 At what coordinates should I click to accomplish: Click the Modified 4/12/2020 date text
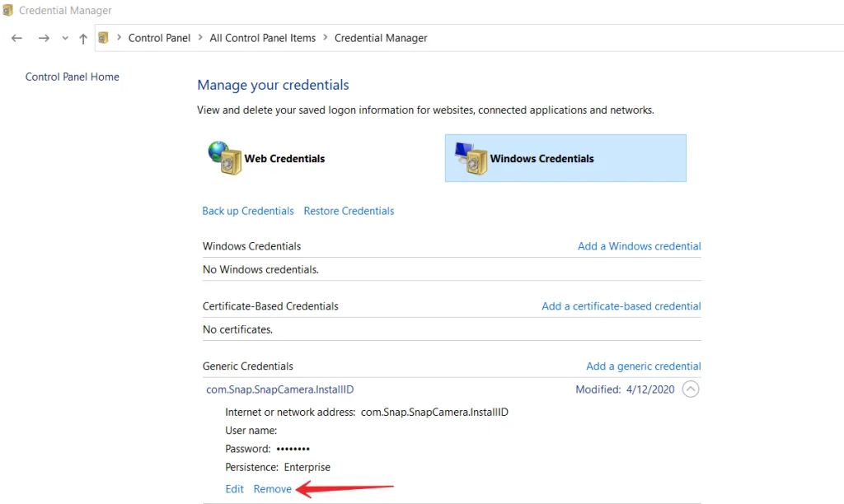(625, 390)
